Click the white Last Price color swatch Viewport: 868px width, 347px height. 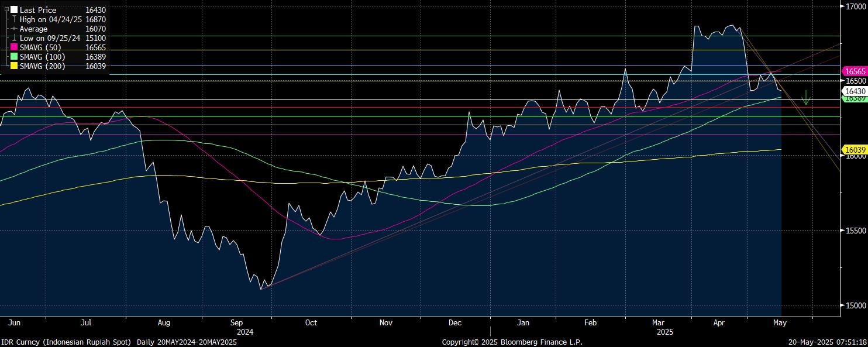tap(14, 10)
